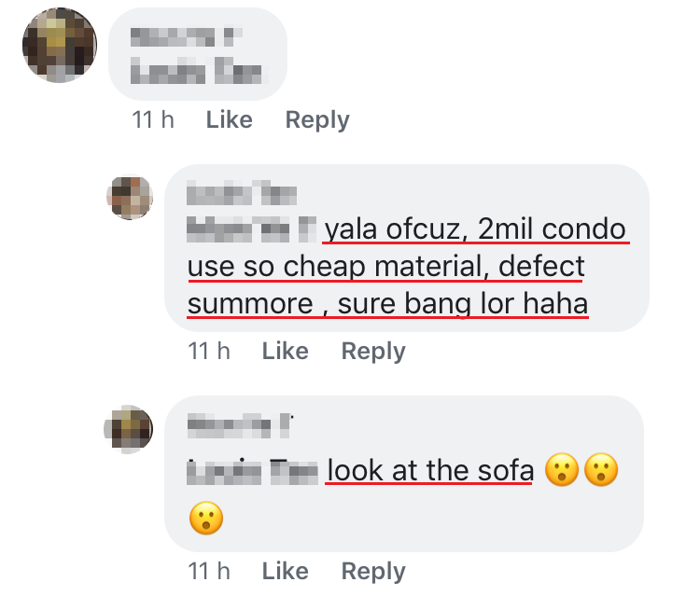
Task: Like the "yala ofcuz, 2mil condo" comment
Action: coord(285,351)
